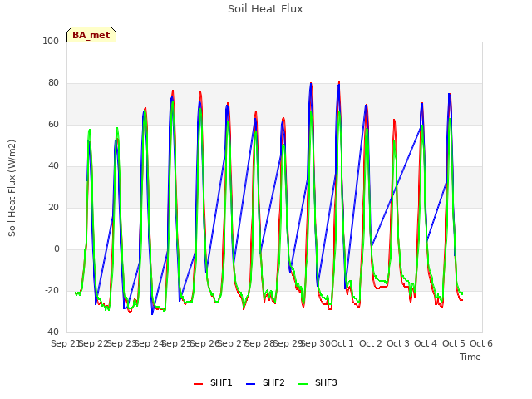The width and height of the screenshot is (532, 399).
Task: Toggle the SHF1 legend entry
Action: [213, 382]
